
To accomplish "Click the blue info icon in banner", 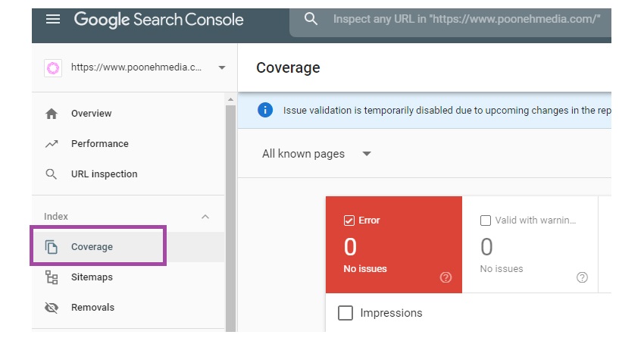I will click(x=265, y=110).
